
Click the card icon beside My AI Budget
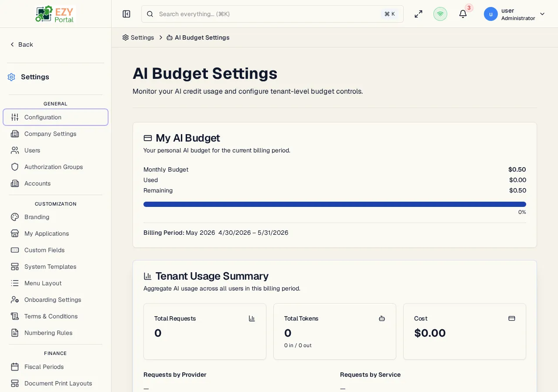click(x=148, y=138)
